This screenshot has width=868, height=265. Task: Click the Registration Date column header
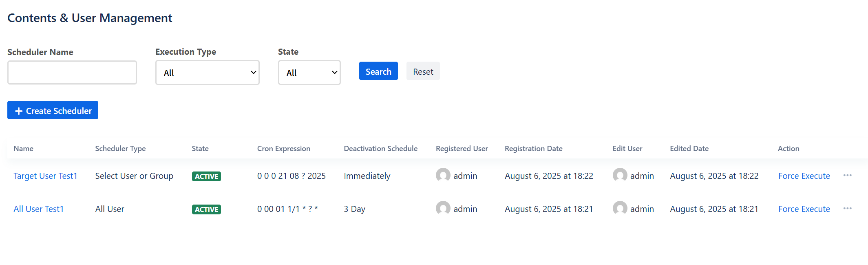(x=534, y=149)
